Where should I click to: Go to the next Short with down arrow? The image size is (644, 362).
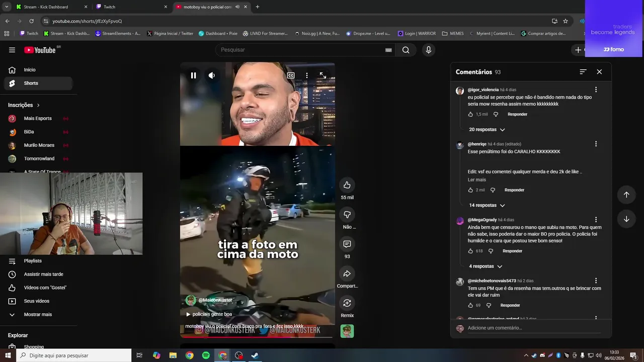tap(626, 219)
